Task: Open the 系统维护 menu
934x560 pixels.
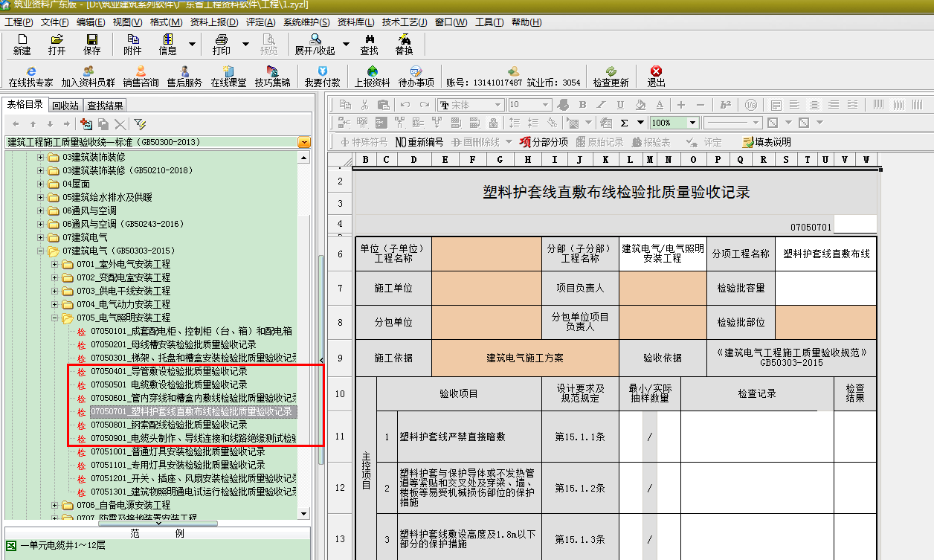Action: 307,22
